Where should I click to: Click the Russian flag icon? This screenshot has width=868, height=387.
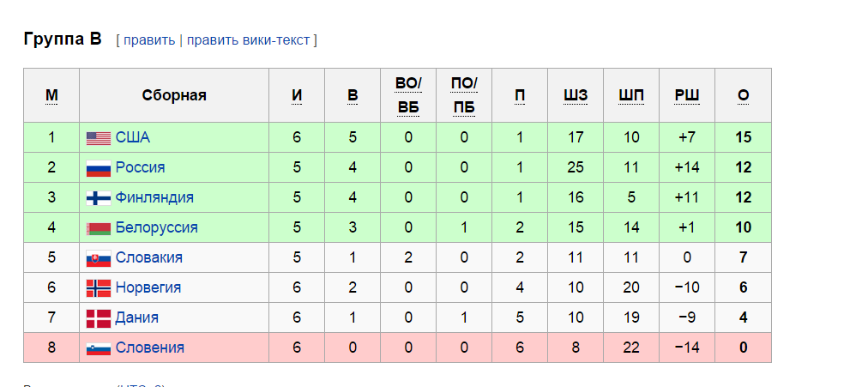point(99,167)
